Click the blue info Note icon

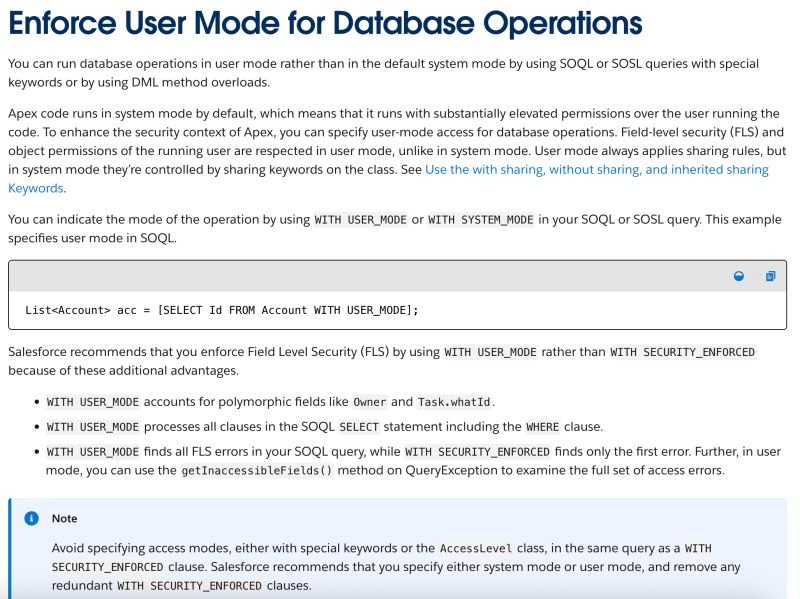point(32,518)
